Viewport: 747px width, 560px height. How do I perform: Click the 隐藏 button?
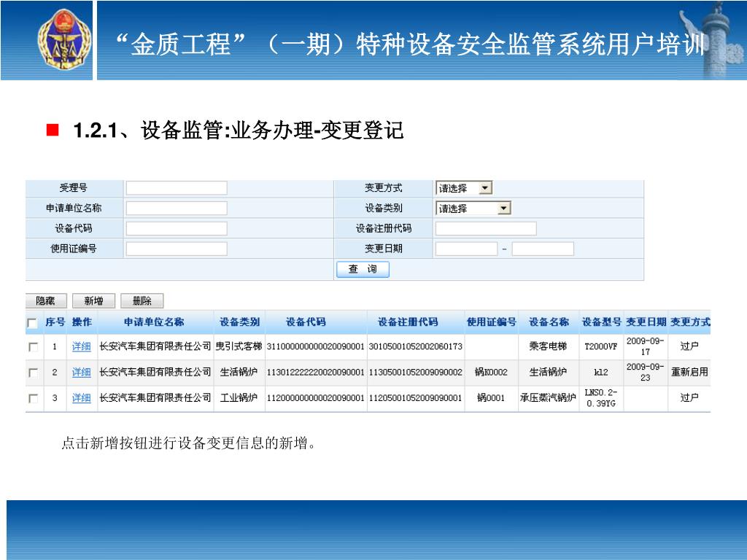click(x=46, y=301)
